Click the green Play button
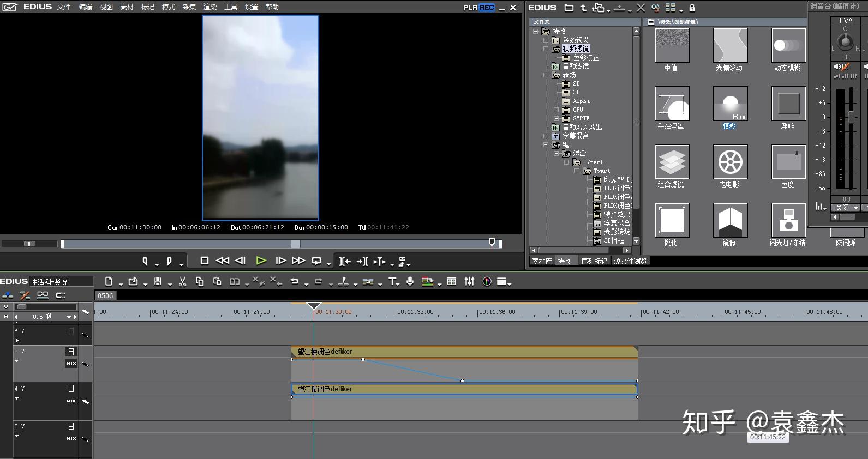Image resolution: width=868 pixels, height=459 pixels. [261, 261]
